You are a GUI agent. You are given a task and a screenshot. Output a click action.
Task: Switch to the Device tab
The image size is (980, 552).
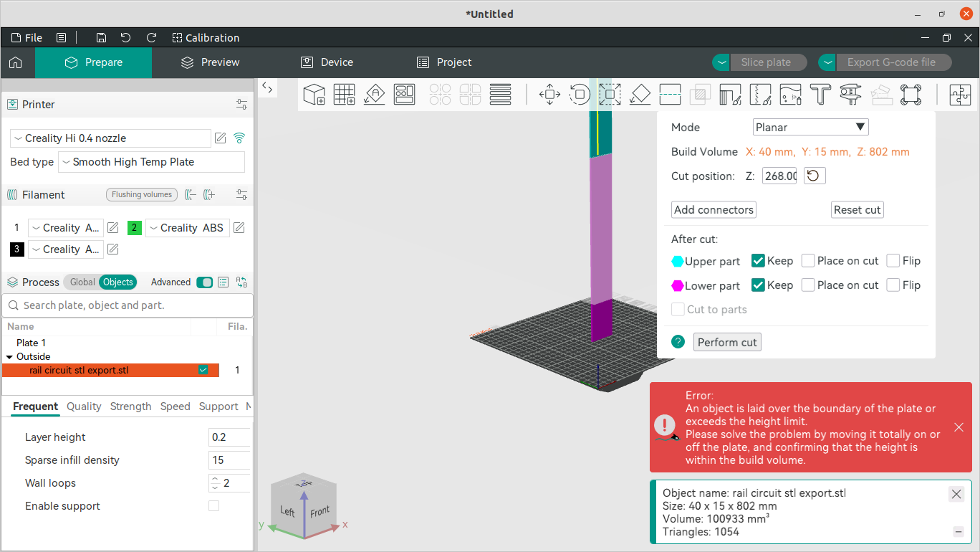pos(327,62)
